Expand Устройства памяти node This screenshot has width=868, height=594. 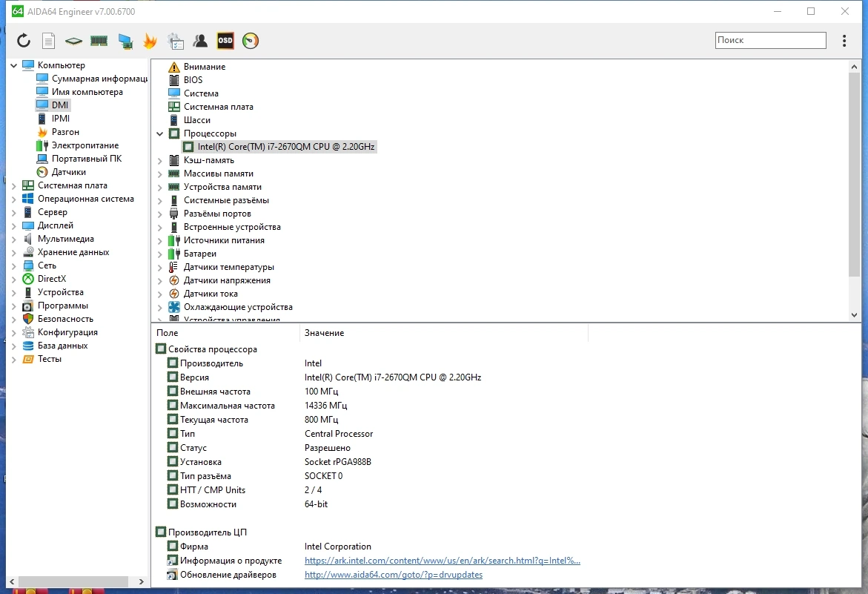click(159, 187)
